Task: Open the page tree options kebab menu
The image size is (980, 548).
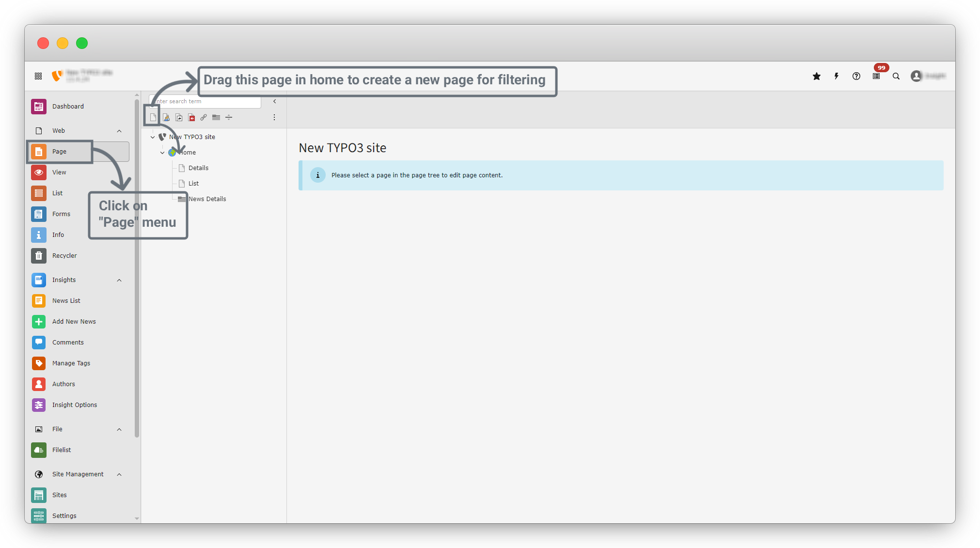Action: (x=274, y=117)
